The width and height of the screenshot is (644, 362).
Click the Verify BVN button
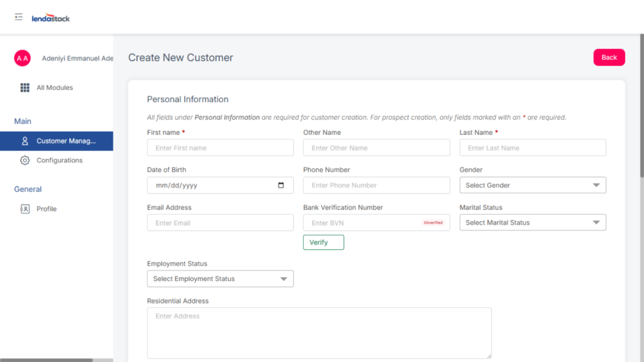tap(323, 242)
